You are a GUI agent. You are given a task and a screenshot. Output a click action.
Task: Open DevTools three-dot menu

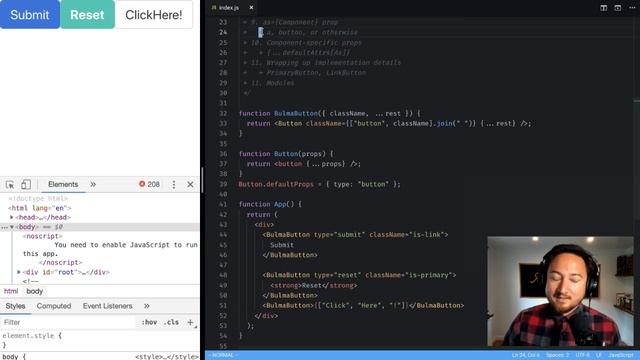click(174, 184)
